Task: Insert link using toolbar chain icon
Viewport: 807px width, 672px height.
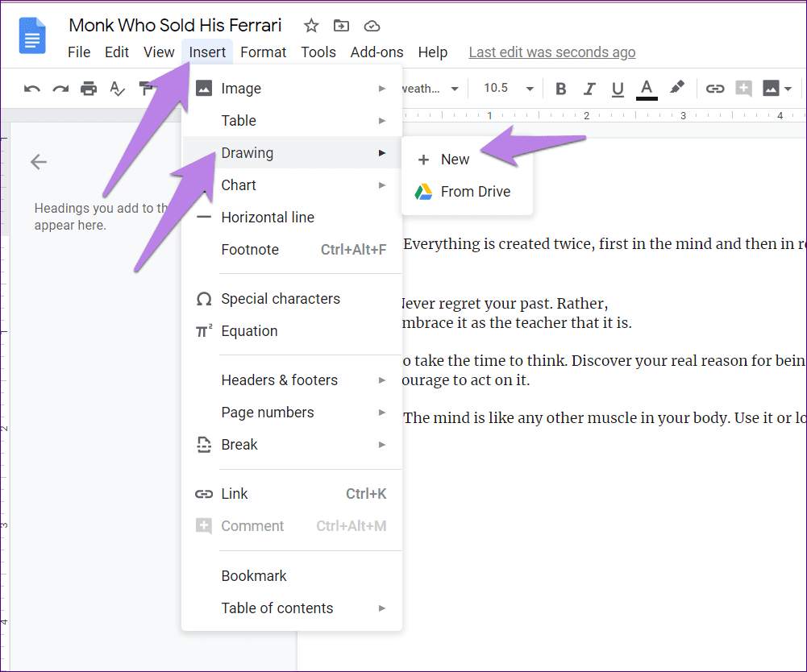Action: click(x=715, y=89)
